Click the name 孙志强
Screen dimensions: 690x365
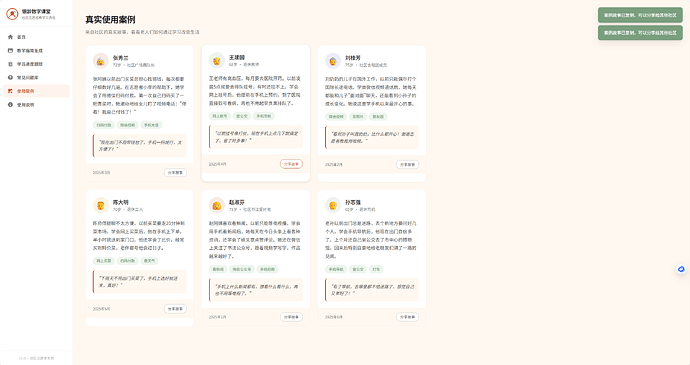353,202
